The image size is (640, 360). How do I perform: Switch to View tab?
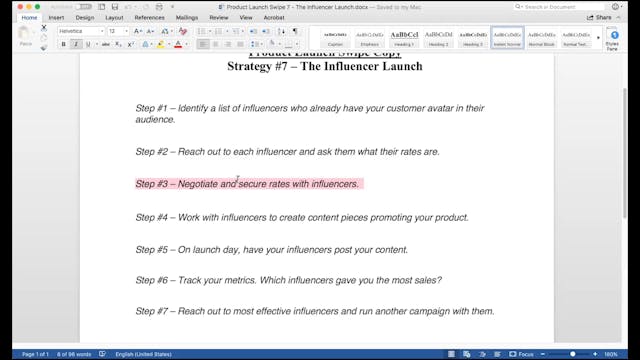click(x=246, y=18)
